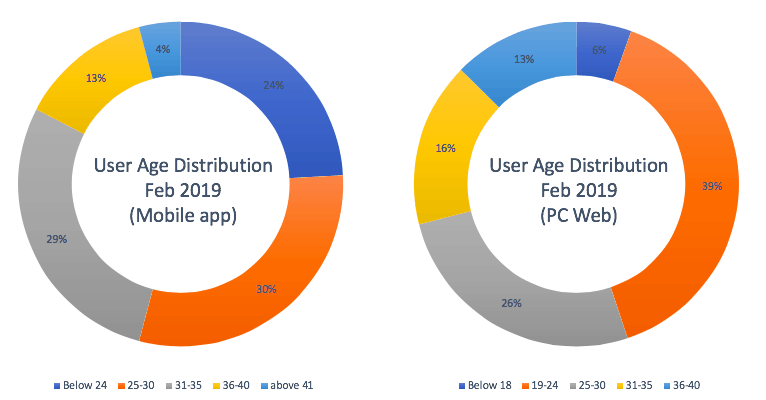Select the 6% blue segment in PC Web chart
Viewport: 766px width, 400px height.
click(600, 48)
